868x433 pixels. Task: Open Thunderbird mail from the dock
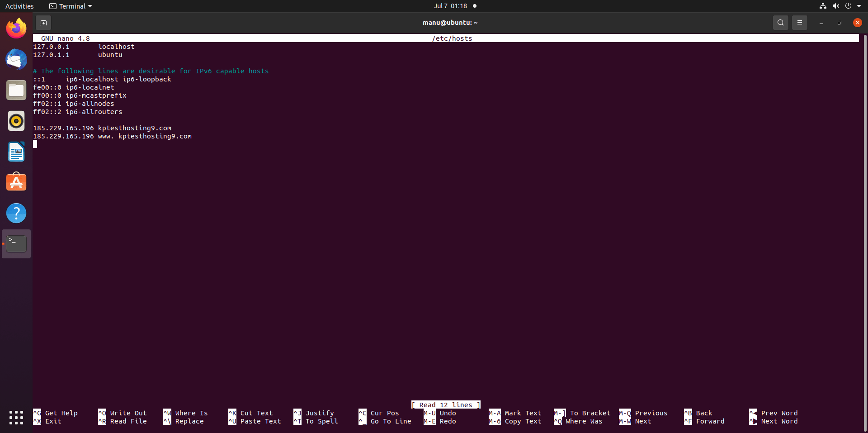(x=16, y=60)
